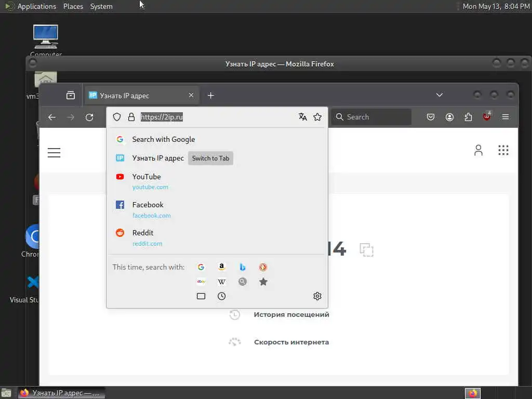Search this time with DuckDuckGo icon

pyautogui.click(x=263, y=267)
